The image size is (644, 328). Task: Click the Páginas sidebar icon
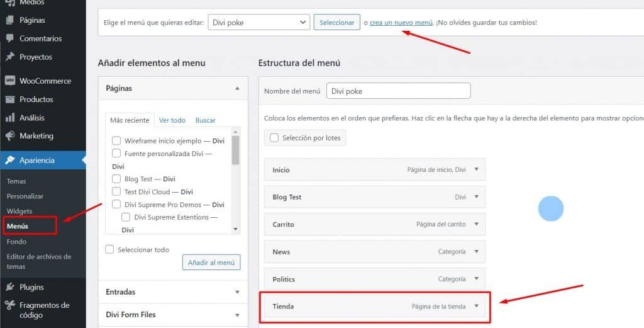(x=10, y=20)
